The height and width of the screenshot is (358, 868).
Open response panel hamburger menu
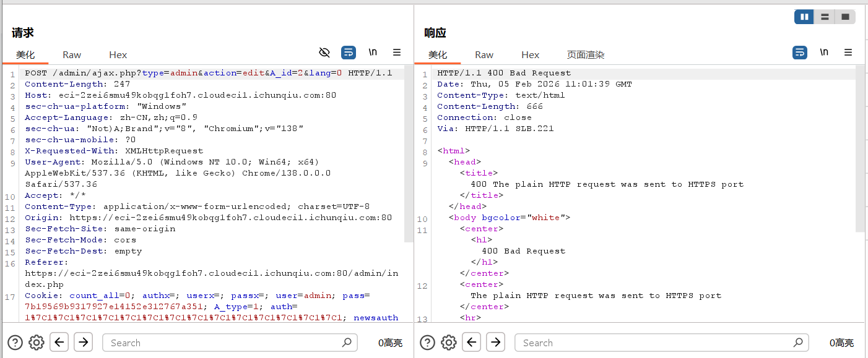[848, 53]
